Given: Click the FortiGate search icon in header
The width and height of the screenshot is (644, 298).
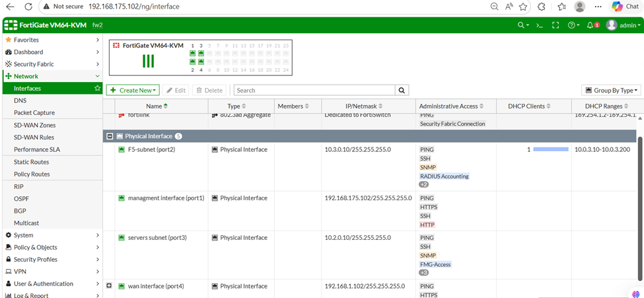Looking at the screenshot, I should pos(523,26).
